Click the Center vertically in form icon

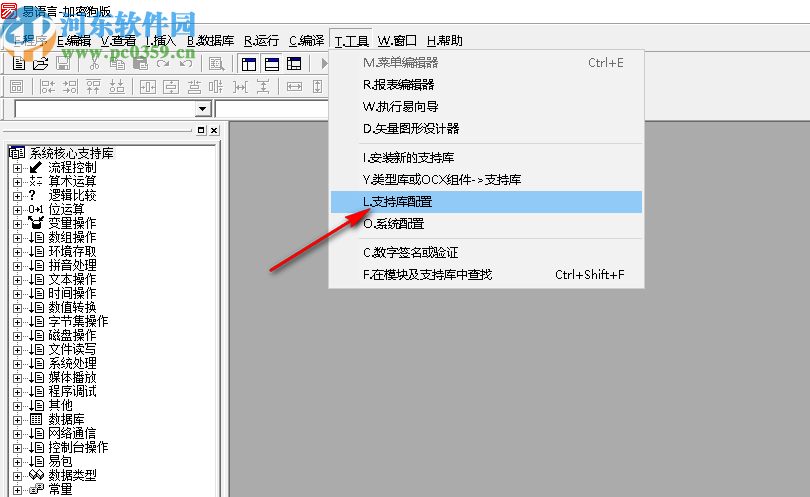171,86
